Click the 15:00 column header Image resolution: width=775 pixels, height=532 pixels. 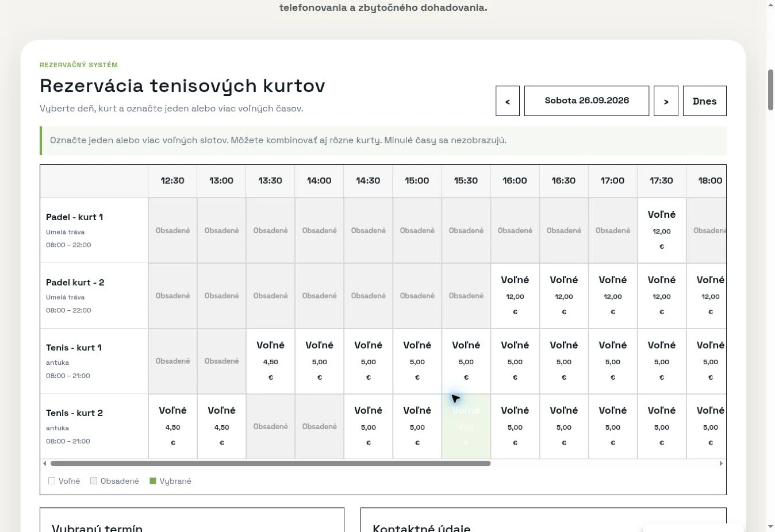tap(417, 181)
